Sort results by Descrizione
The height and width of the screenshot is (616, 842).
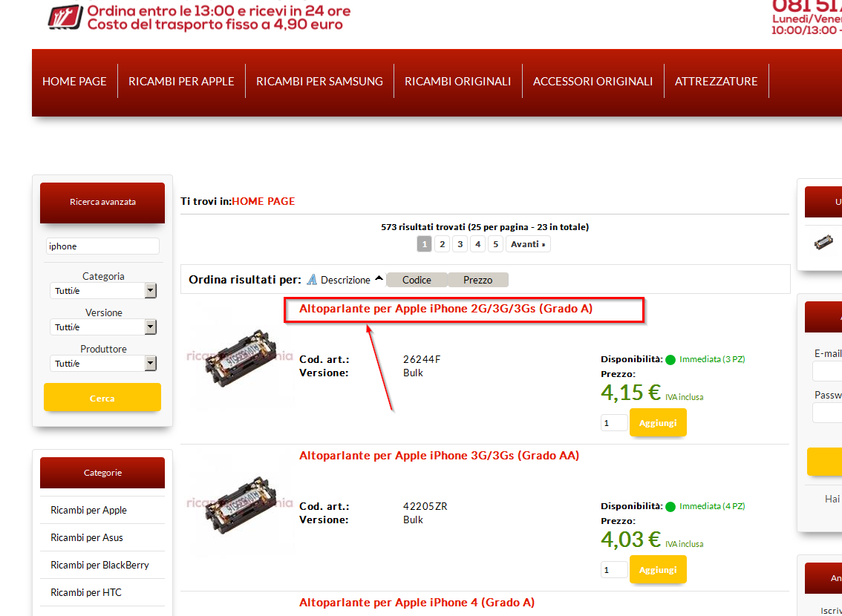[x=345, y=280]
